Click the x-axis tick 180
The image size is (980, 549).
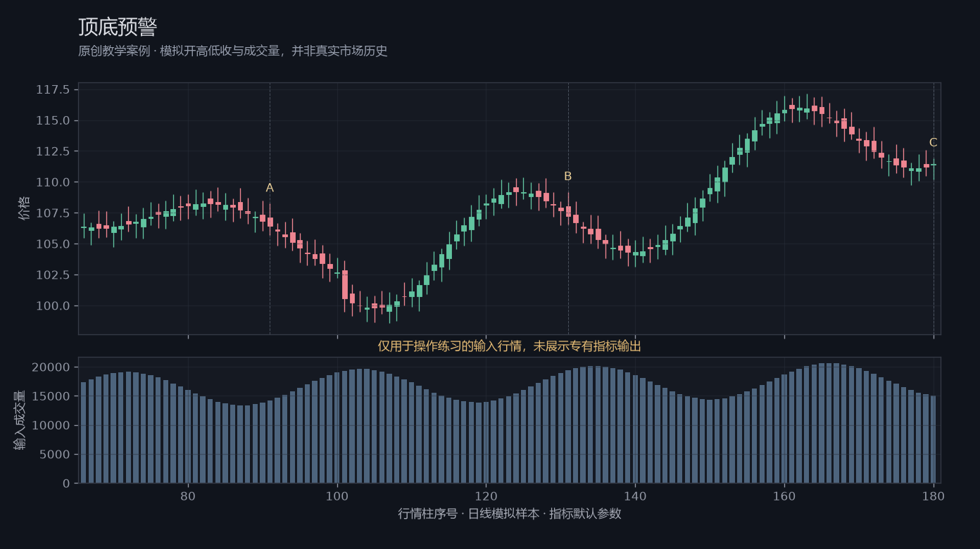coord(934,496)
